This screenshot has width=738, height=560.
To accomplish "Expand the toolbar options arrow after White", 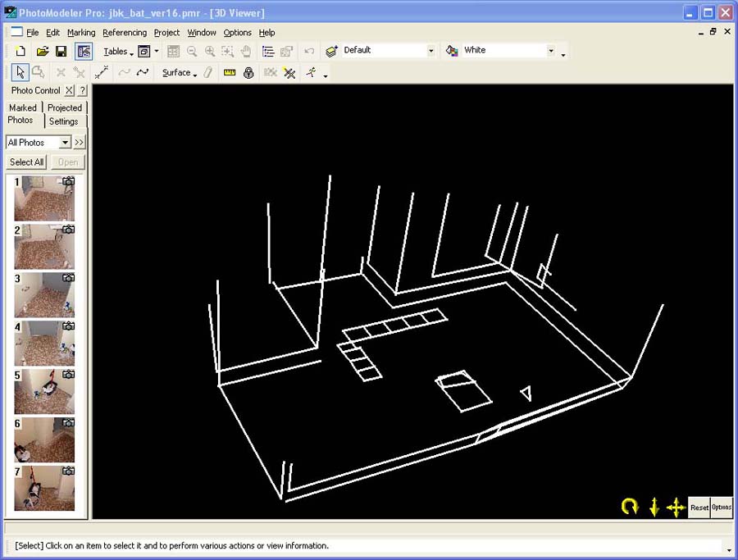I will tap(563, 55).
